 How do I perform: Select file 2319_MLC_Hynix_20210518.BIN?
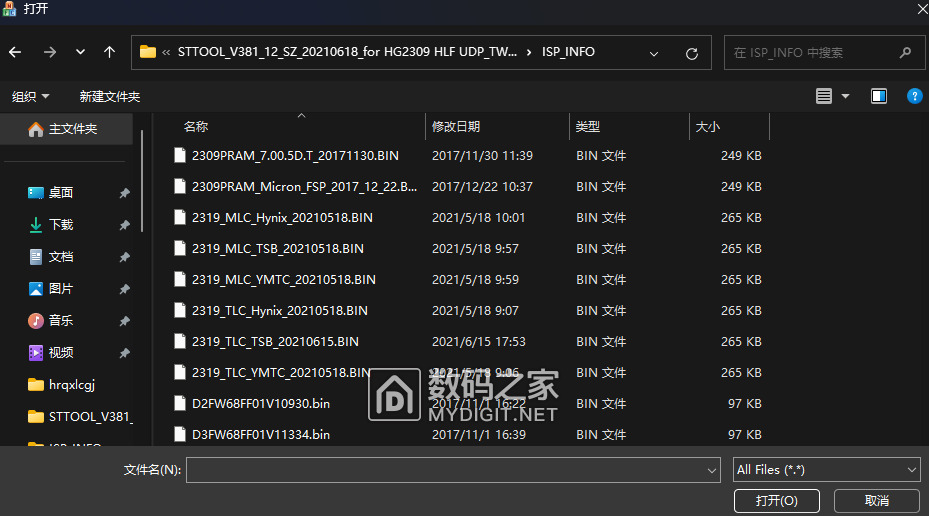(x=282, y=217)
